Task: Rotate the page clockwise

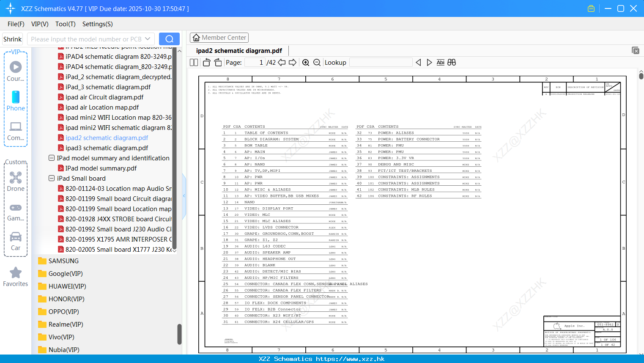Action: coord(218,62)
